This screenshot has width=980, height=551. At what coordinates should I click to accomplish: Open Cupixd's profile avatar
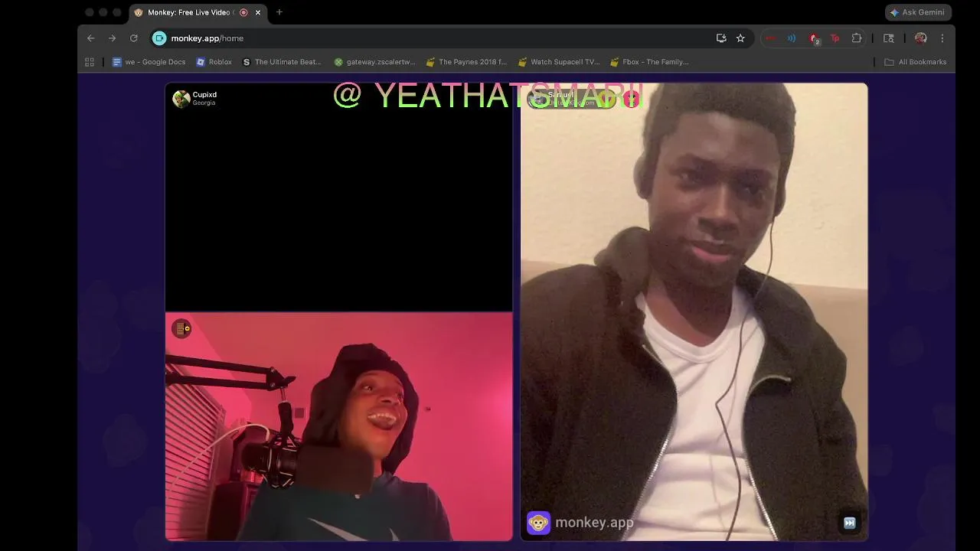[x=181, y=99]
